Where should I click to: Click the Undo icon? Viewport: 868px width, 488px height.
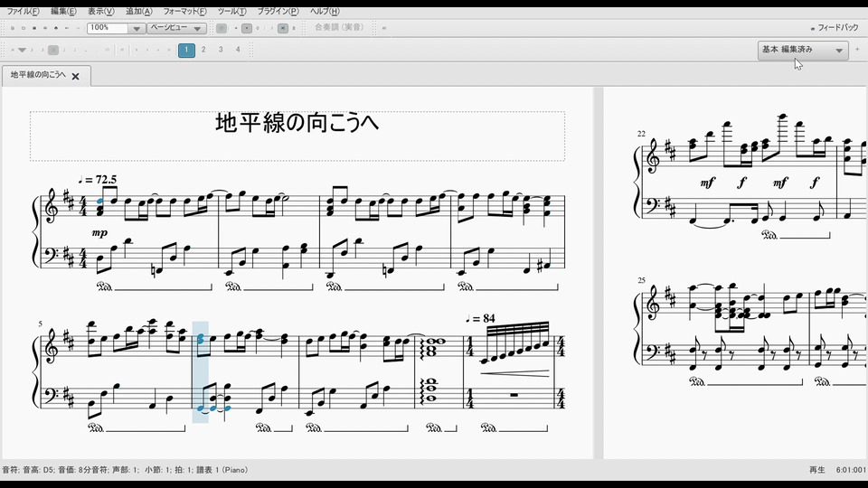[x=66, y=28]
